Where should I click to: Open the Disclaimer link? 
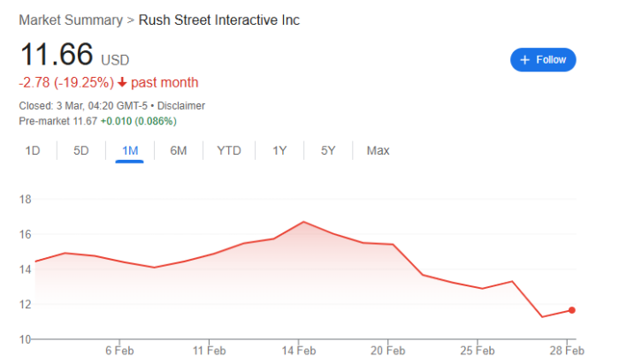pos(181,106)
